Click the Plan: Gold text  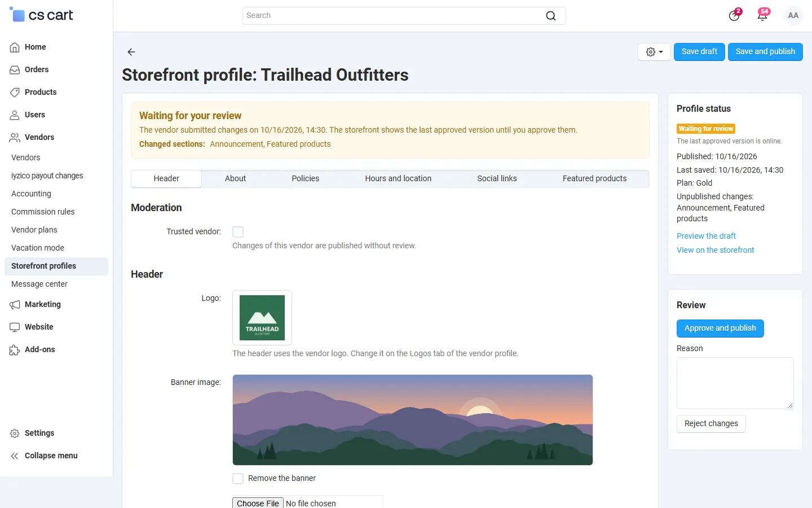[694, 183]
